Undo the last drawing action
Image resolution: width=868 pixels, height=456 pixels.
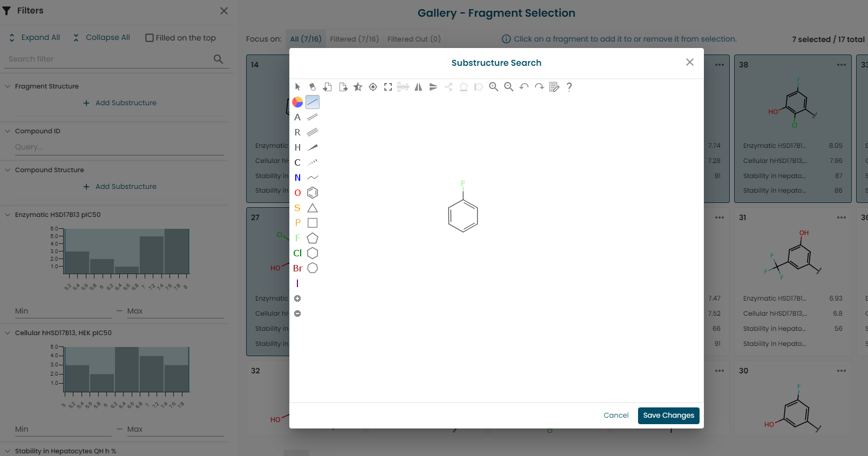(x=524, y=87)
